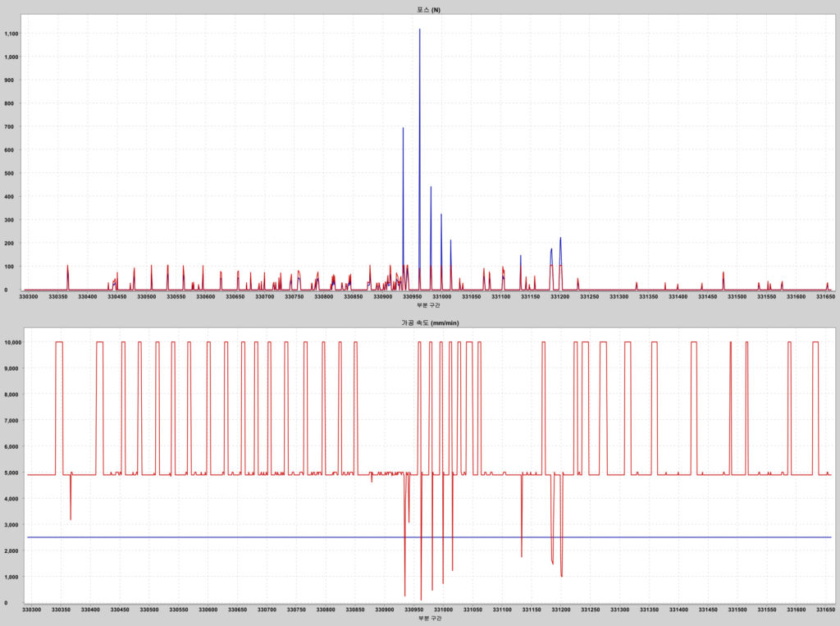The image size is (840, 626).
Task: Select 331600 tick on speed chart x-axis
Action: [x=796, y=610]
